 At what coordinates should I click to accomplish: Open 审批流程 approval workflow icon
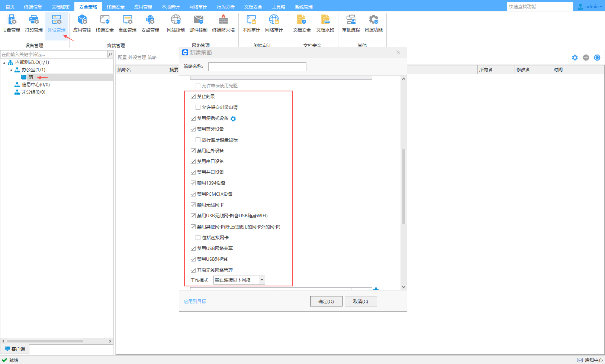[x=351, y=23]
